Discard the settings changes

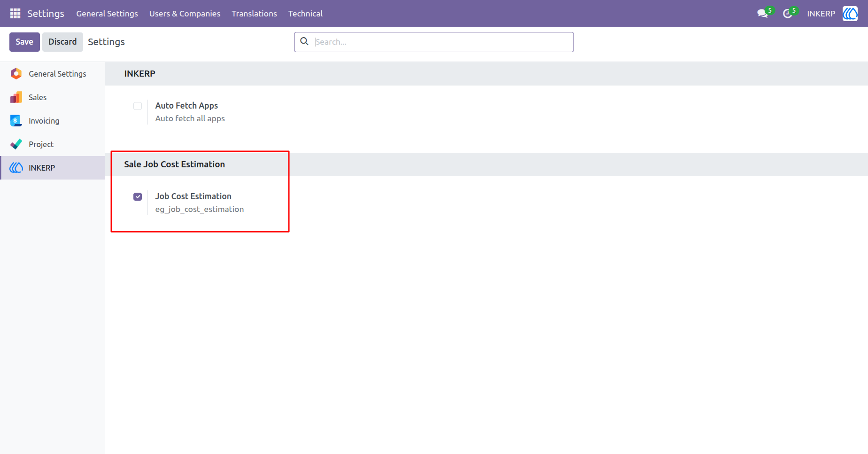pos(62,42)
